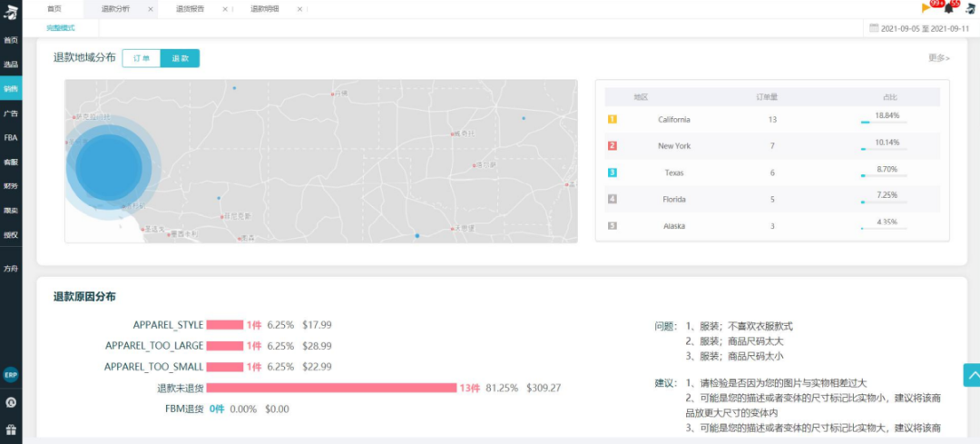Click the calendar icon beside date range

[875, 28]
